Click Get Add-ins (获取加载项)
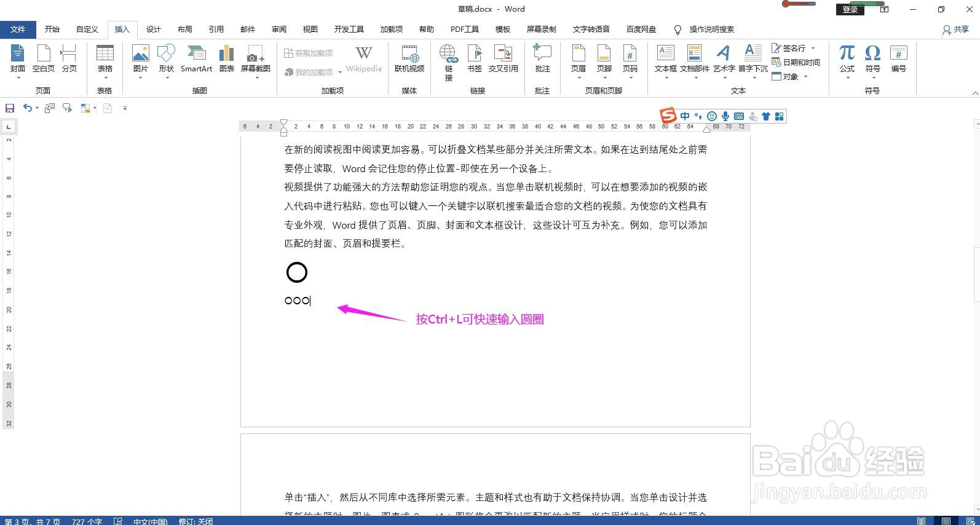 coord(309,53)
